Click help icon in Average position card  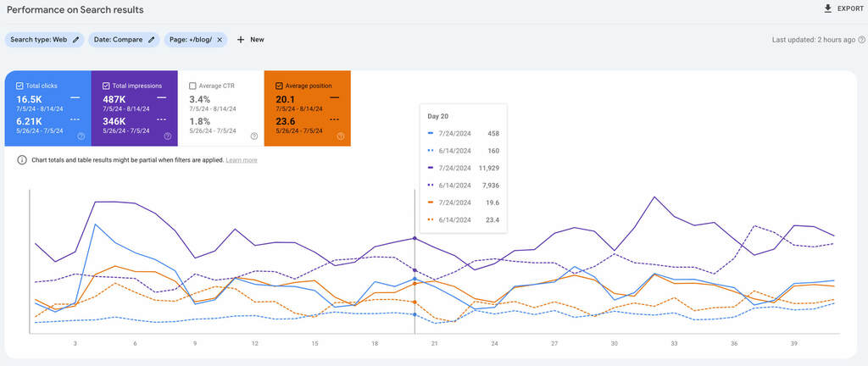[x=340, y=136]
